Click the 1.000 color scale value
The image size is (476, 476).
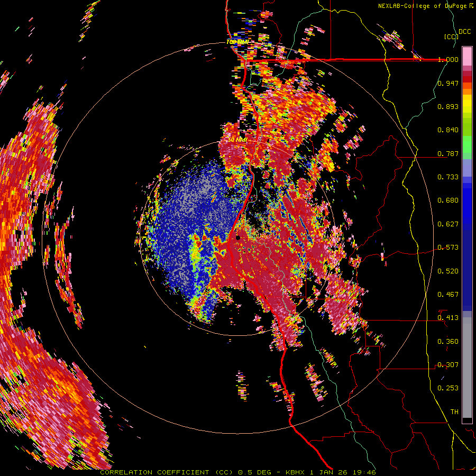[x=448, y=59]
